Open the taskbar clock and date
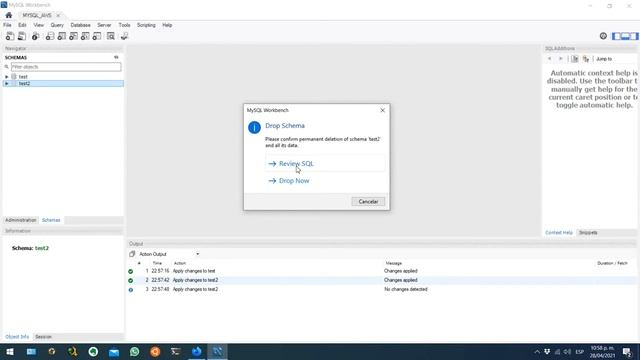 point(602,351)
